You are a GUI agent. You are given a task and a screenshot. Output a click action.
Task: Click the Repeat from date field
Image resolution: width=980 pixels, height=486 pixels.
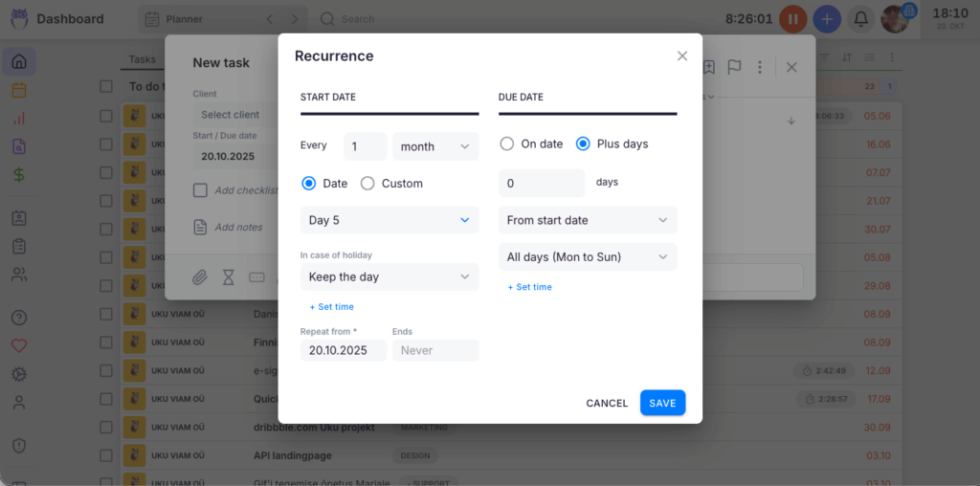pos(344,350)
